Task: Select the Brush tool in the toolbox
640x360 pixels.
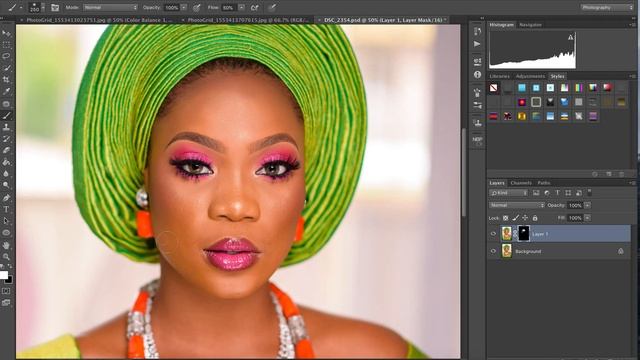Action: pyautogui.click(x=6, y=116)
